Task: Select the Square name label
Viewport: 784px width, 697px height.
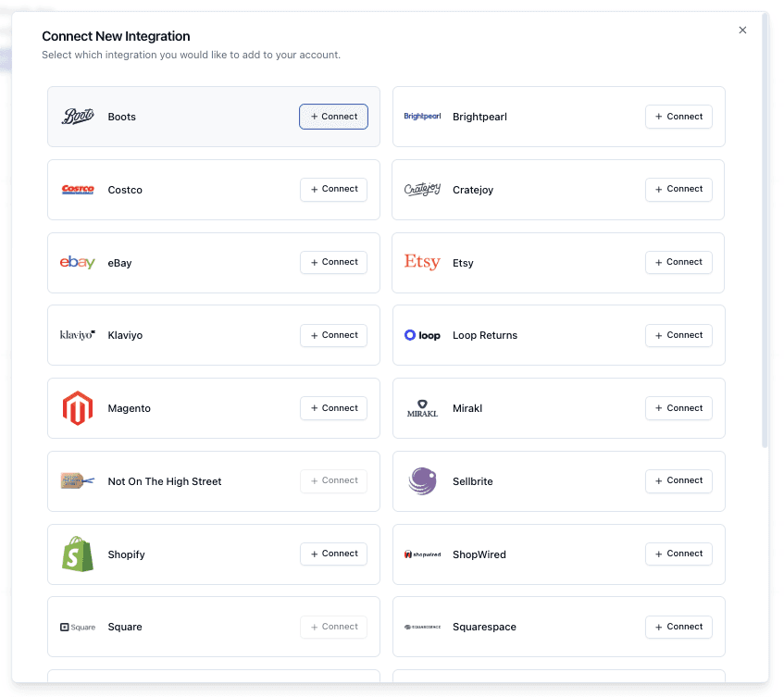Action: [125, 627]
